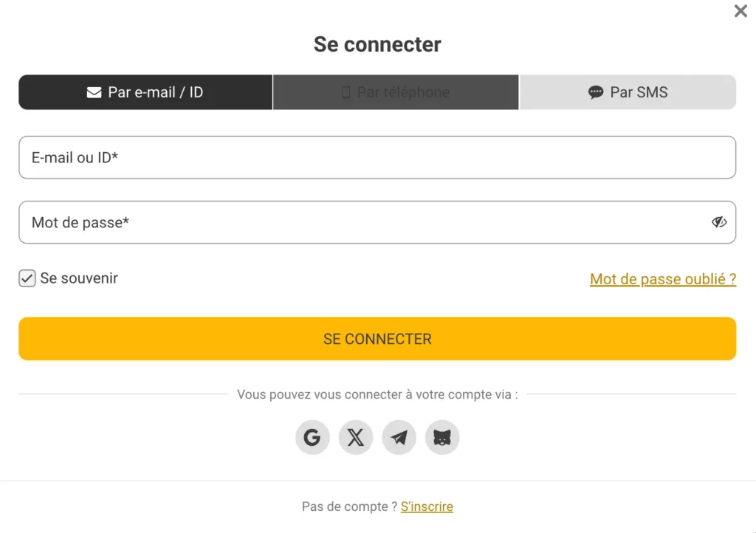Dismiss the Se connecter dialog with the X
The height and width of the screenshot is (533, 756).
pyautogui.click(x=740, y=11)
